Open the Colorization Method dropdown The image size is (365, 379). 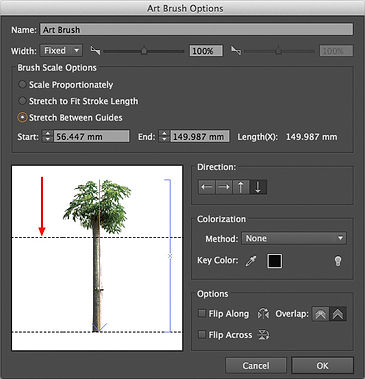(294, 238)
